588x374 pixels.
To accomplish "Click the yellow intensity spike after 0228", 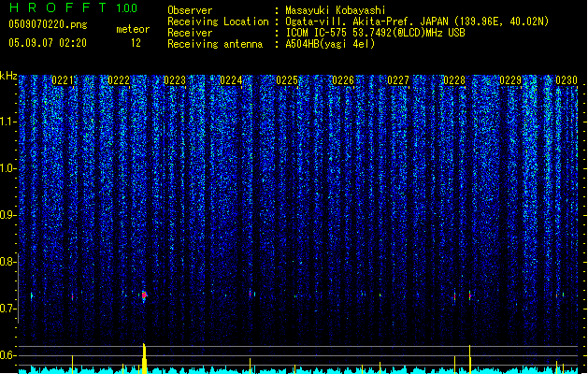I will pos(470,359).
